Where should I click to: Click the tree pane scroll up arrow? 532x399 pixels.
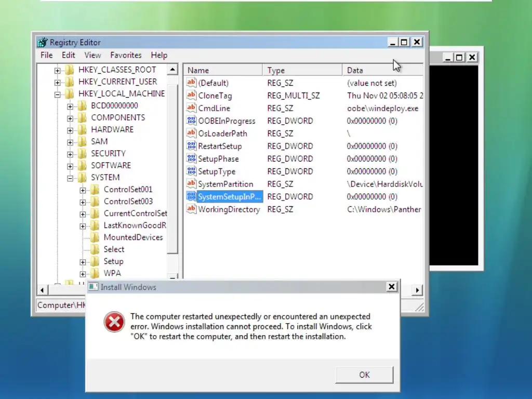point(172,70)
